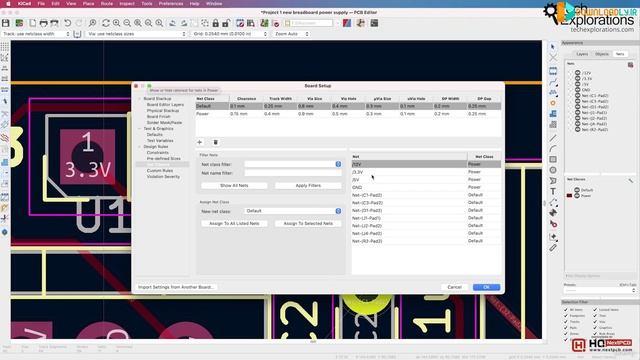Open the Zoom Auto dropdown
640x360 pixels.
point(291,34)
